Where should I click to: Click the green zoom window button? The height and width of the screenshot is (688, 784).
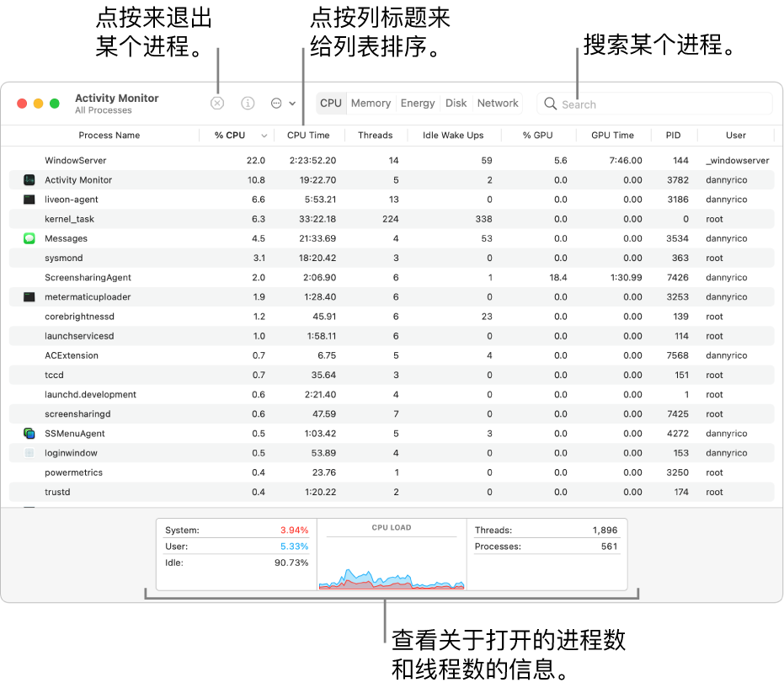(x=55, y=103)
